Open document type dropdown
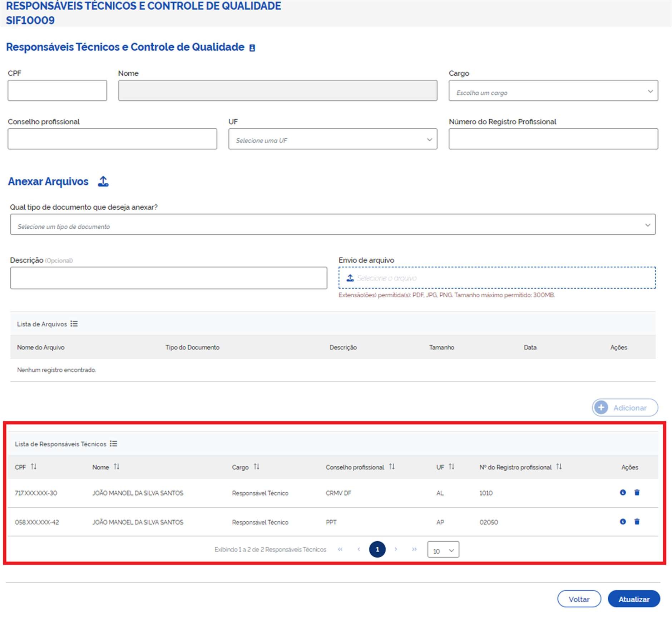The image size is (672, 617). coord(332,225)
